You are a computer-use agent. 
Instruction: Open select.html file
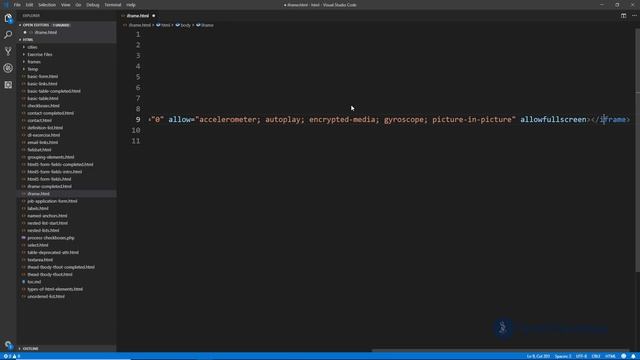click(38, 245)
